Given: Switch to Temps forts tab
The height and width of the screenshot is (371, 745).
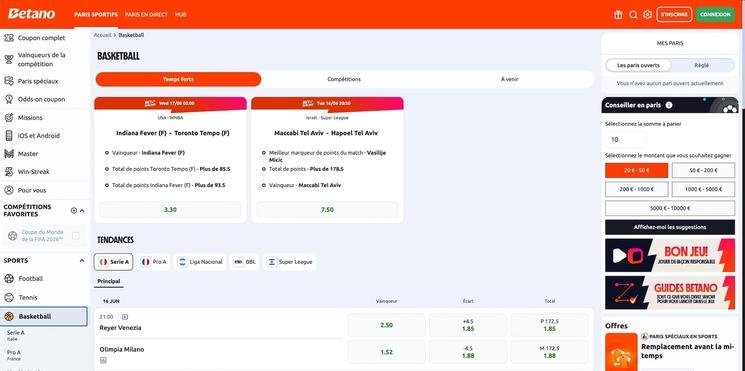Looking at the screenshot, I should point(178,79).
